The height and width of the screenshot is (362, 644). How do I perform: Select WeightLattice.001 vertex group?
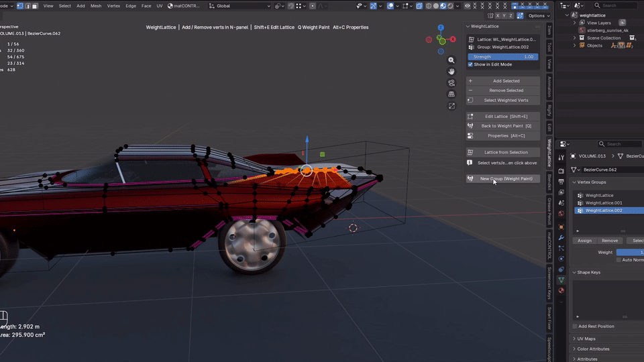pyautogui.click(x=609, y=202)
